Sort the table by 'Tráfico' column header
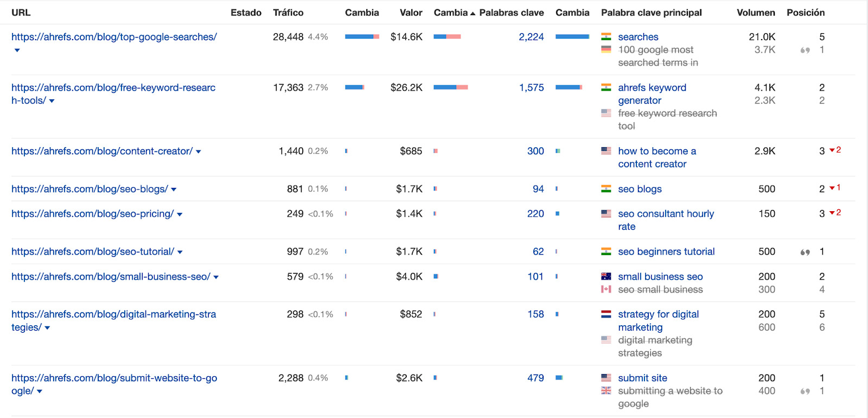The width and height of the screenshot is (868, 418). 288,12
